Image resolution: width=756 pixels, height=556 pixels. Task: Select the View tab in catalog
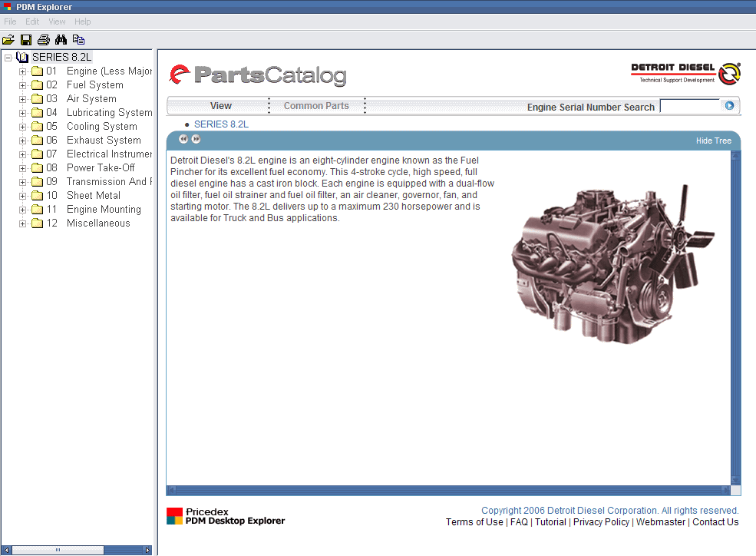[221, 106]
